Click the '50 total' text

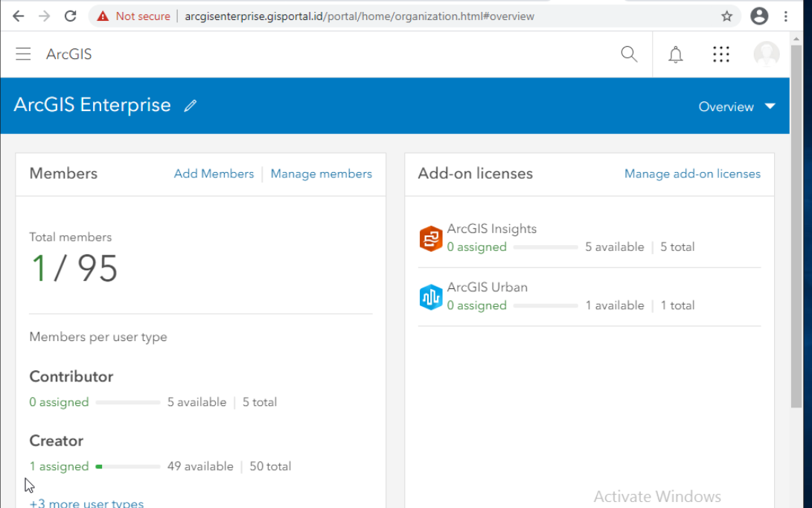pyautogui.click(x=270, y=466)
